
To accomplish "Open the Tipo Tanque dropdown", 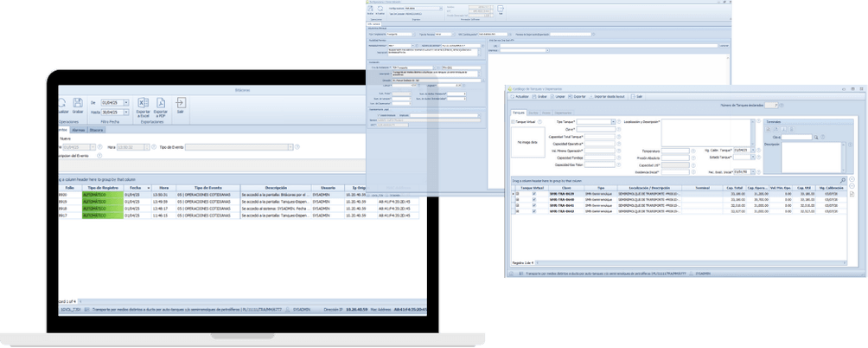I will [x=613, y=122].
